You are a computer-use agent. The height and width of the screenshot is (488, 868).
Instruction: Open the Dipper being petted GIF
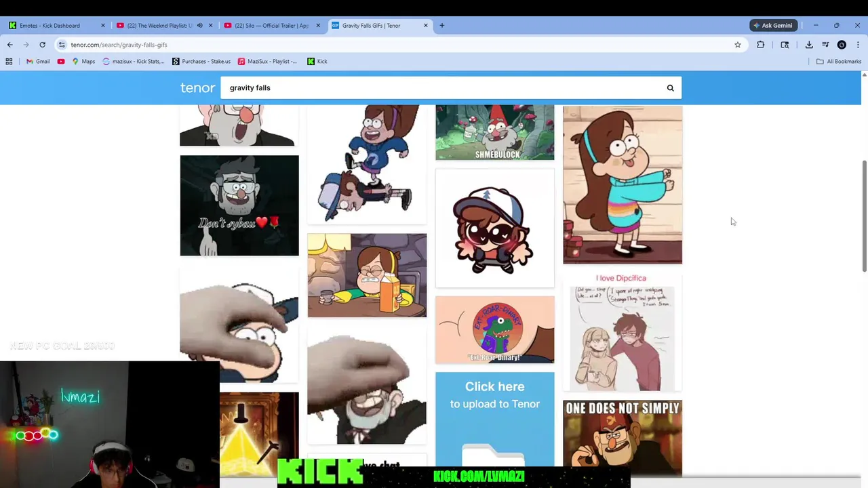point(239,324)
